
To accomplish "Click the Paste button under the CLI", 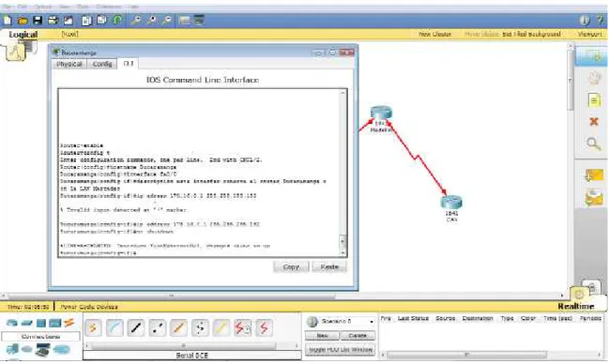I will click(x=329, y=266).
